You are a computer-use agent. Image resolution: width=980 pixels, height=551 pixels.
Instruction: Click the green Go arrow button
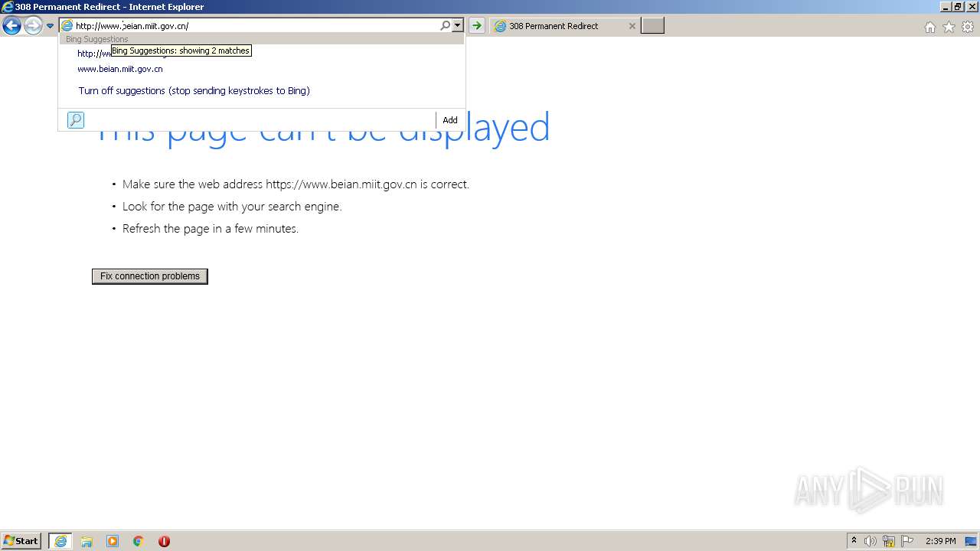(x=477, y=26)
